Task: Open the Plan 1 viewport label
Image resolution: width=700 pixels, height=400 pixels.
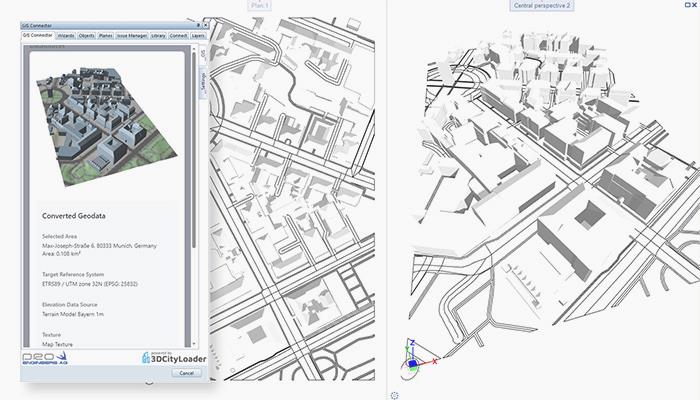Action: click(259, 6)
